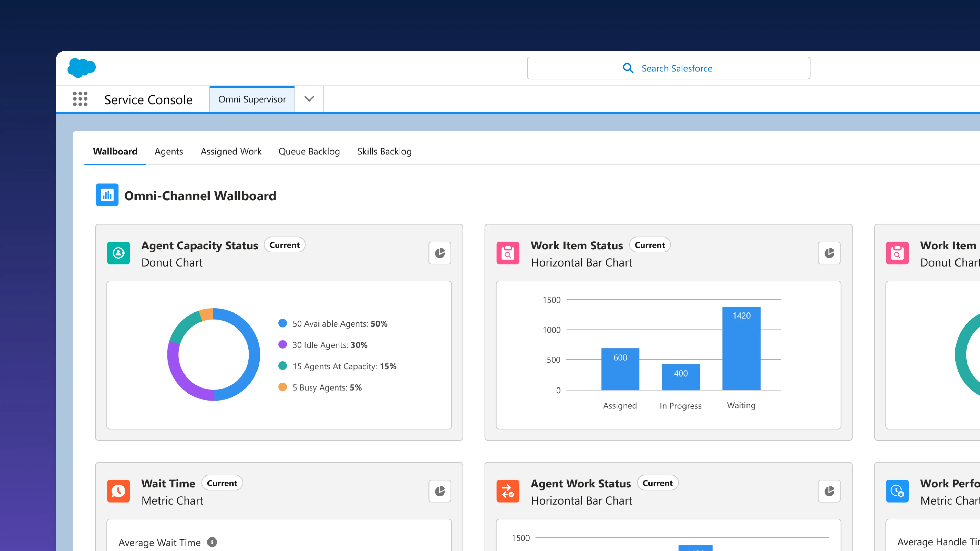Screen dimensions: 980x551
Task: Click Work Item Status bar chart pie icon
Action: [829, 253]
